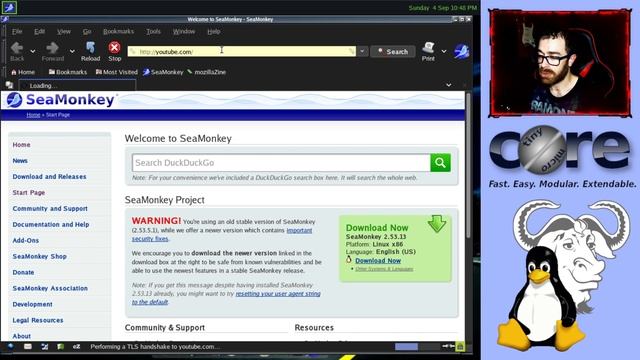Click the Search button beside the URL bar
Screen dimensions: 640x360
[393, 51]
